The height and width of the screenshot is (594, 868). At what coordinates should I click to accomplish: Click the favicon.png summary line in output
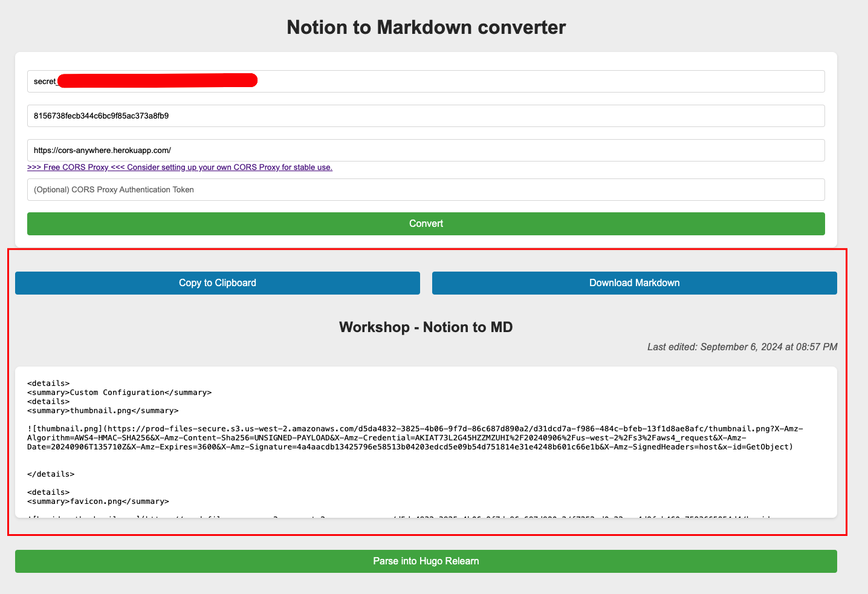(98, 501)
